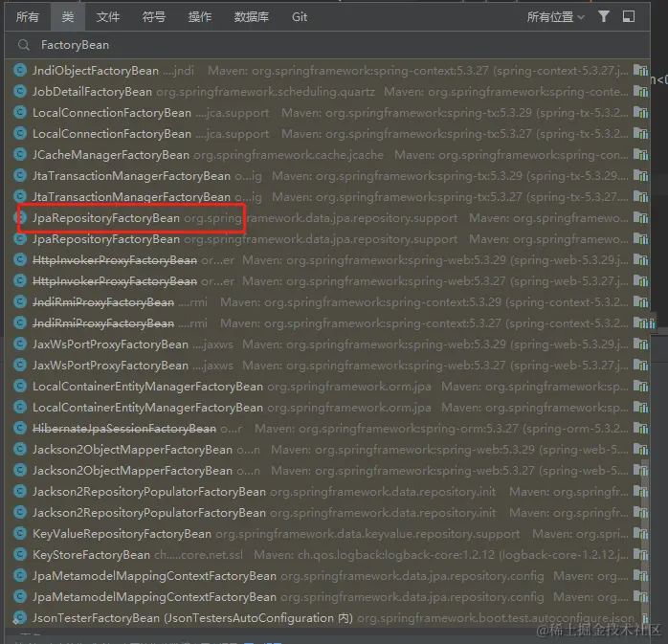Click library icon on JCacheManagerFactoryBean row
668x644 pixels.
coord(640,155)
